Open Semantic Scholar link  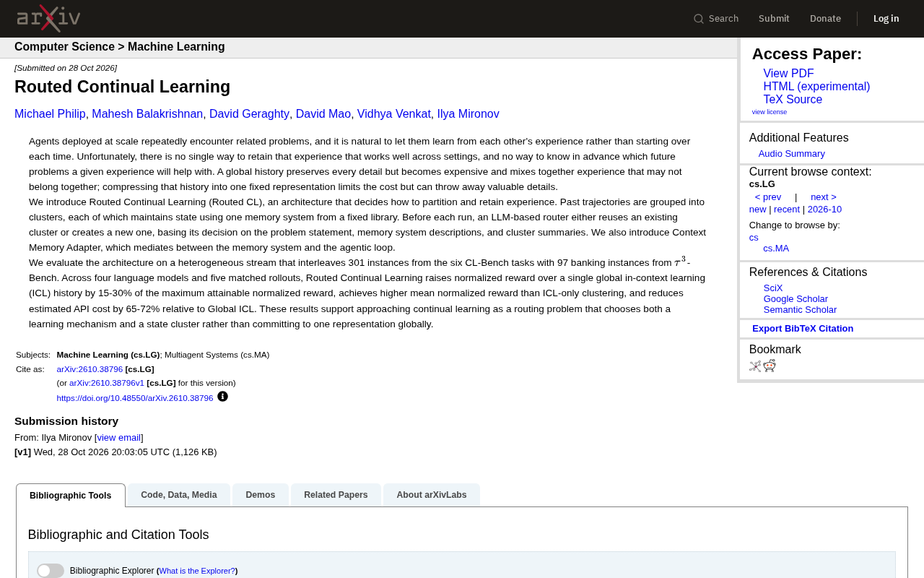[800, 310]
